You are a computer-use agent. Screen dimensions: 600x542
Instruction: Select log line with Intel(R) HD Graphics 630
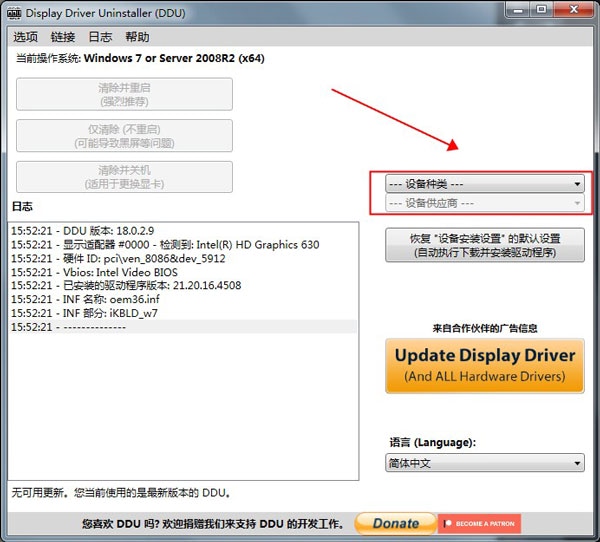point(184,245)
